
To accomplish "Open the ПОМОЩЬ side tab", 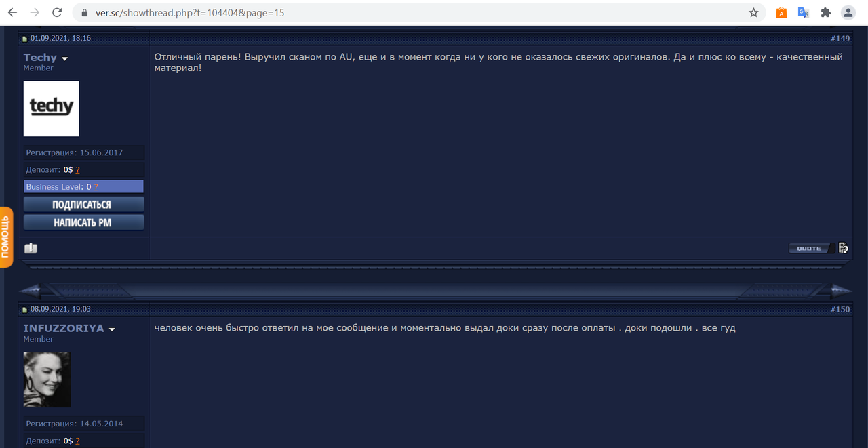I will click(7, 237).
